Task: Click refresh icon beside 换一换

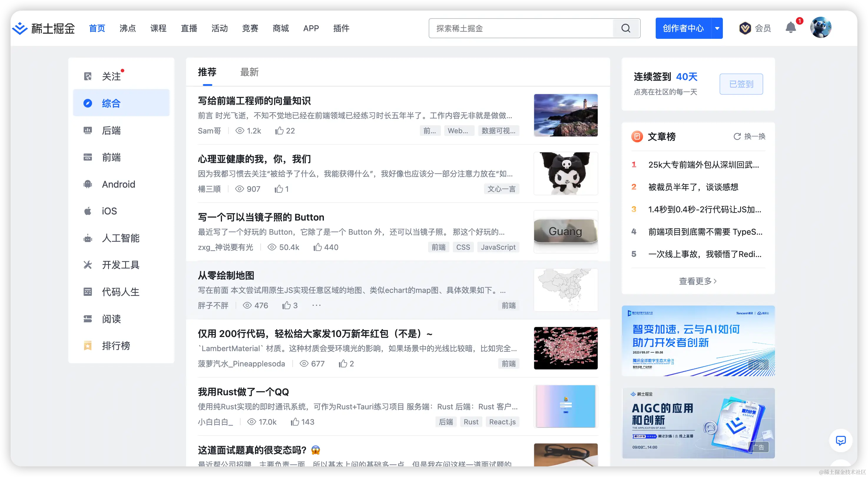Action: (737, 136)
